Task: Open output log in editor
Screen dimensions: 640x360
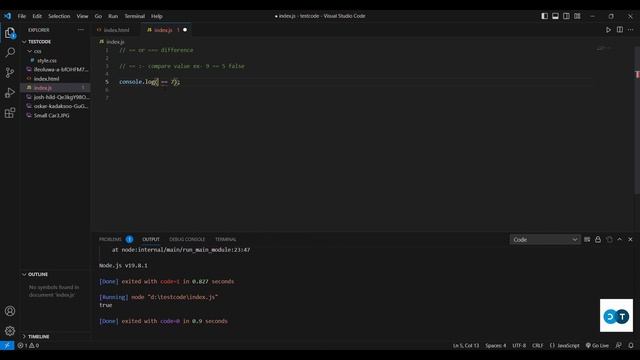Action: pos(609,240)
